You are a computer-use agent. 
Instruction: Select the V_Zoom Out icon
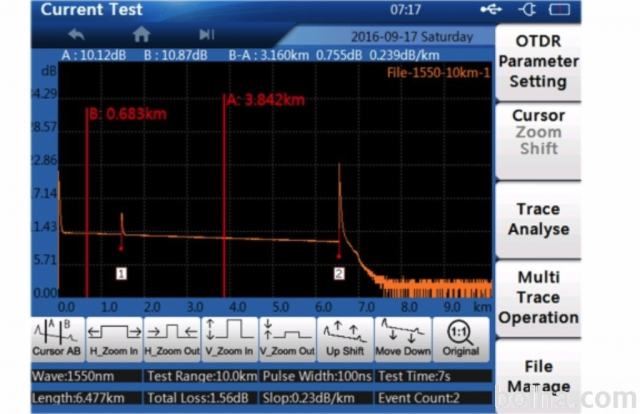pyautogui.click(x=286, y=339)
